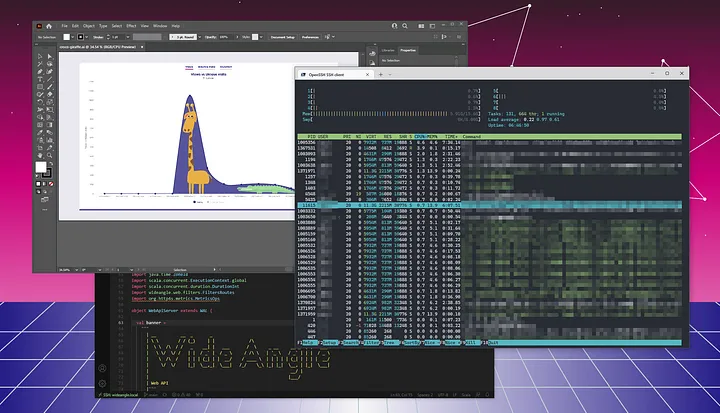Click the Illustrator Home icon
Image resolution: width=720 pixels, height=413 pixels.
click(x=50, y=24)
